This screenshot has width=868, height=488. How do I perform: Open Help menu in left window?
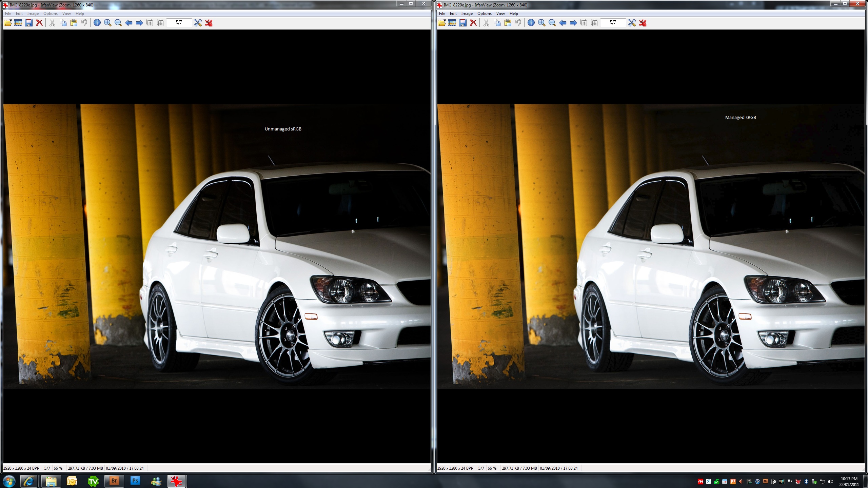[x=80, y=14]
